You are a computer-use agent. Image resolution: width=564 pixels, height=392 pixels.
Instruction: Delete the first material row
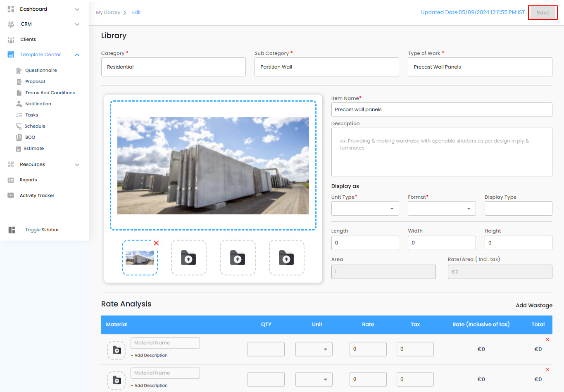(x=547, y=340)
